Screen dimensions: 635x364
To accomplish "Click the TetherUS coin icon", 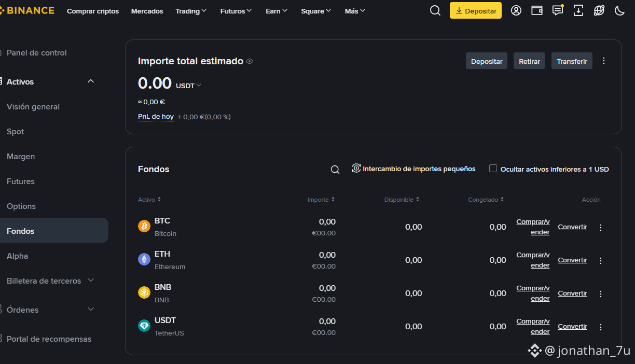I will tap(144, 326).
